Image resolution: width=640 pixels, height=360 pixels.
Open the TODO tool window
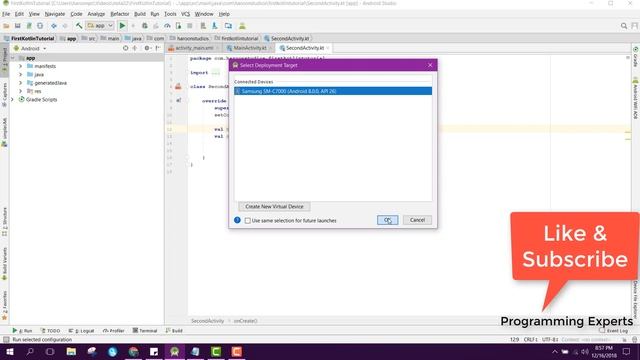pos(50,331)
